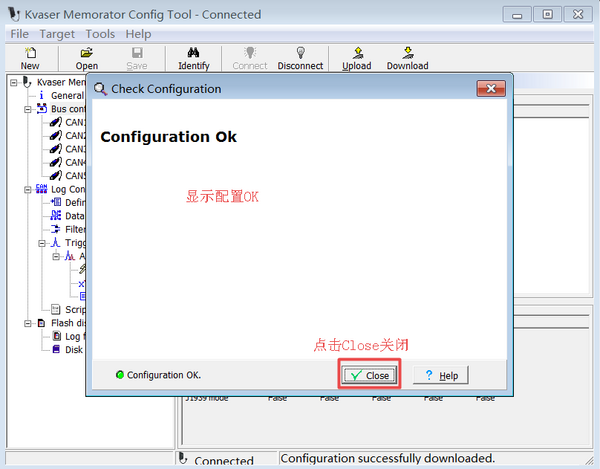Select the Trigger tree item

click(x=75, y=243)
